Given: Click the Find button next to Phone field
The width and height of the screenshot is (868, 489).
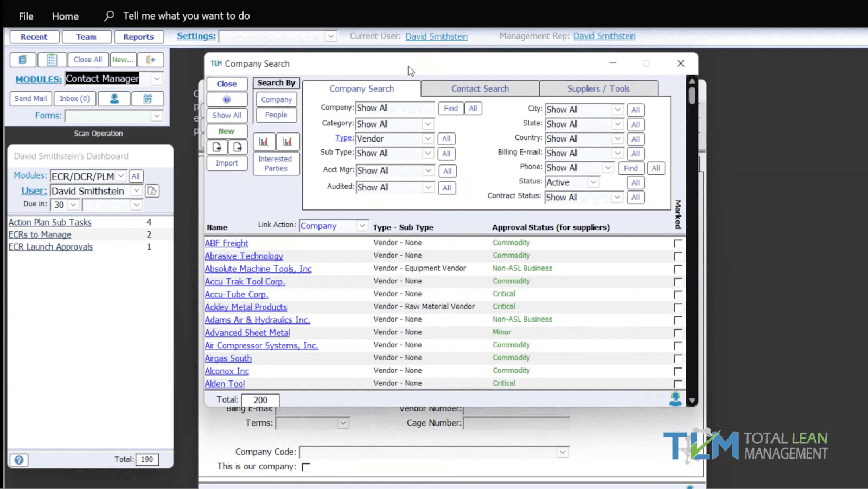Looking at the screenshot, I should pos(631,168).
